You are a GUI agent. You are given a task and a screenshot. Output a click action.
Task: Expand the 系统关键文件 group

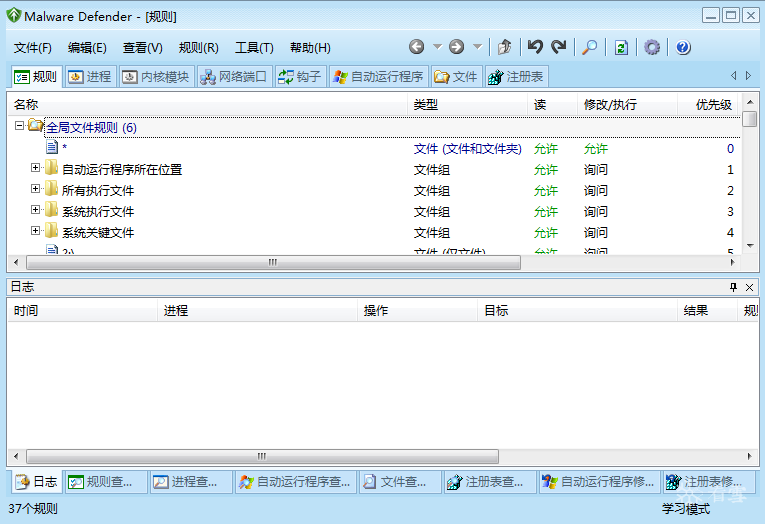(x=35, y=231)
